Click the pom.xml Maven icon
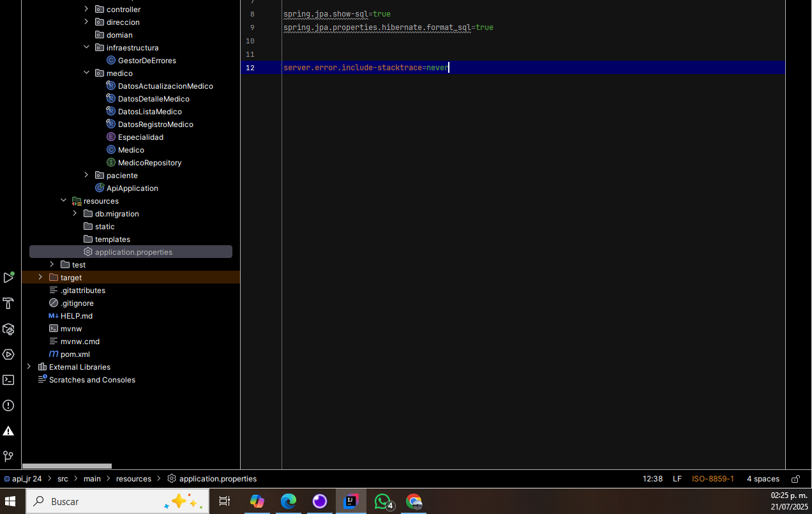The image size is (812, 514). pyautogui.click(x=54, y=354)
